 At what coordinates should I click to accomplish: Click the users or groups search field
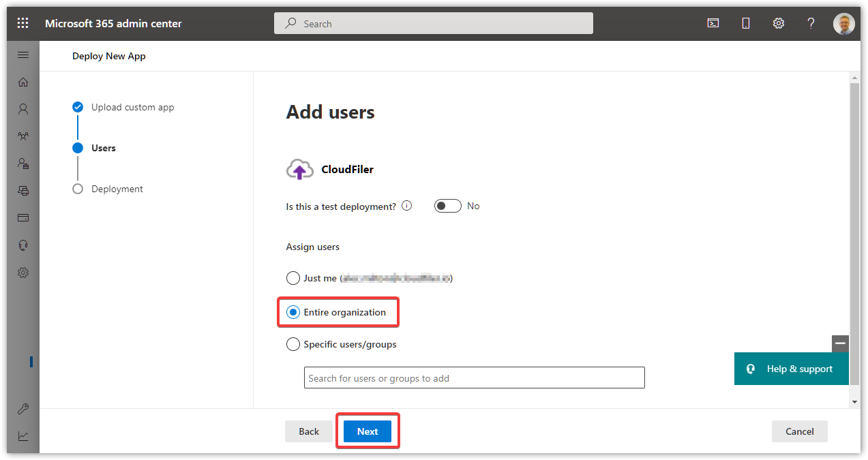click(x=474, y=378)
